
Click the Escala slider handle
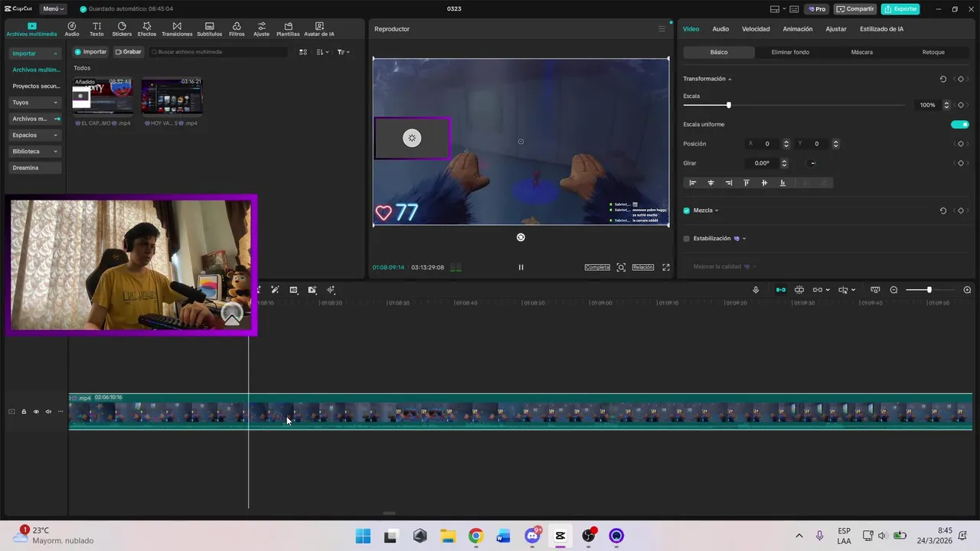(728, 105)
